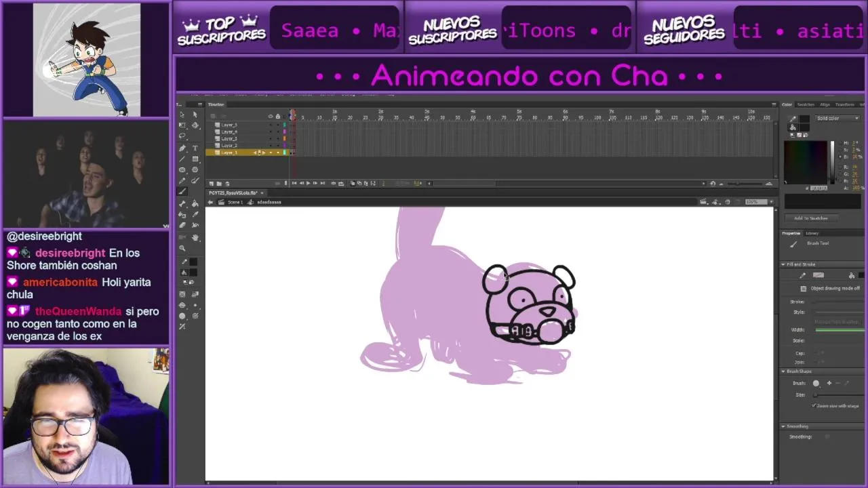This screenshot has width=868, height=488.
Task: Click the fill color swatch in Tools panel
Action: click(x=193, y=272)
